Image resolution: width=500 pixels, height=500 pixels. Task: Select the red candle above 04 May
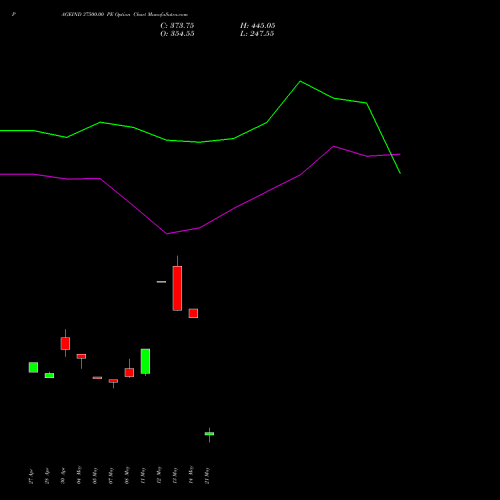pyautogui.click(x=81, y=356)
